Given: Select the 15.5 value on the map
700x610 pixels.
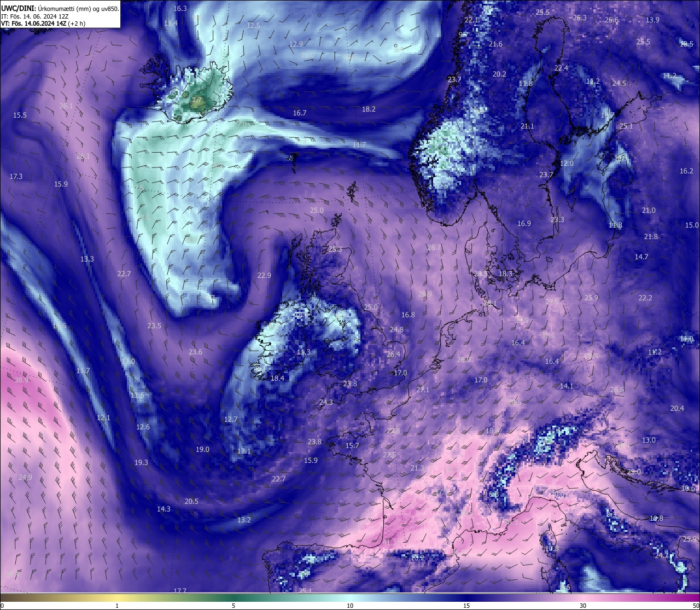Looking at the screenshot, I should (x=20, y=115).
